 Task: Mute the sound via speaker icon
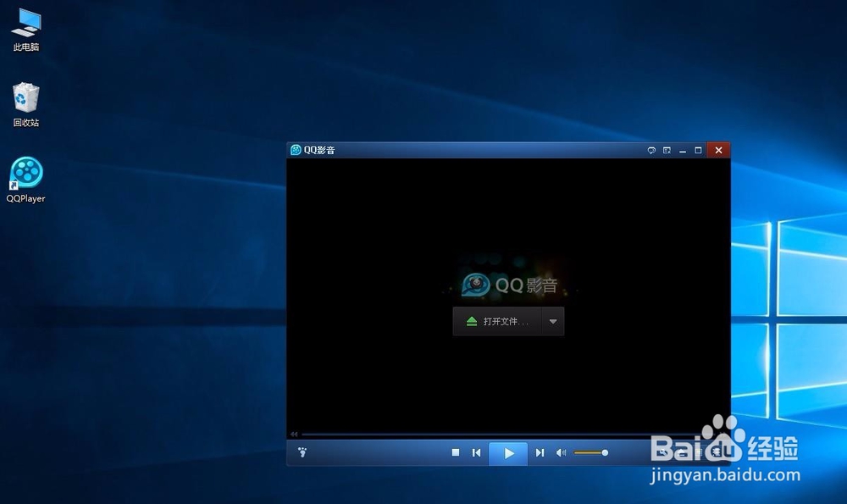coord(562,452)
